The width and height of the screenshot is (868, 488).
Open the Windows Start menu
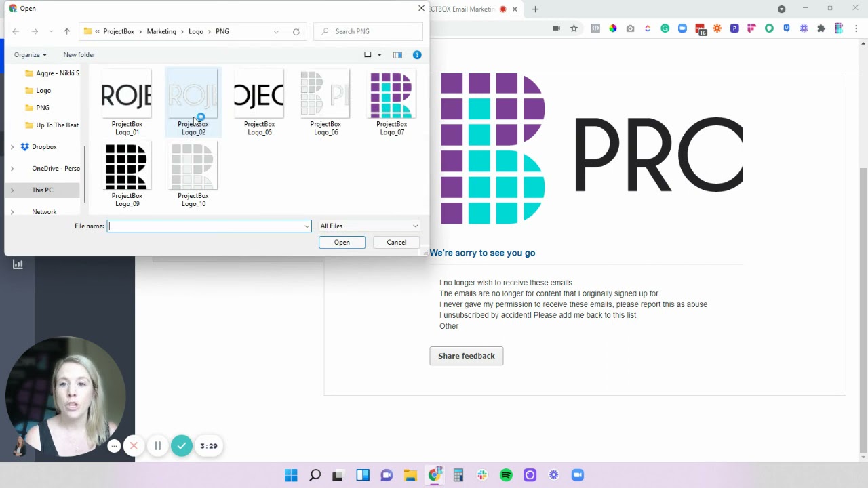tap(291, 475)
